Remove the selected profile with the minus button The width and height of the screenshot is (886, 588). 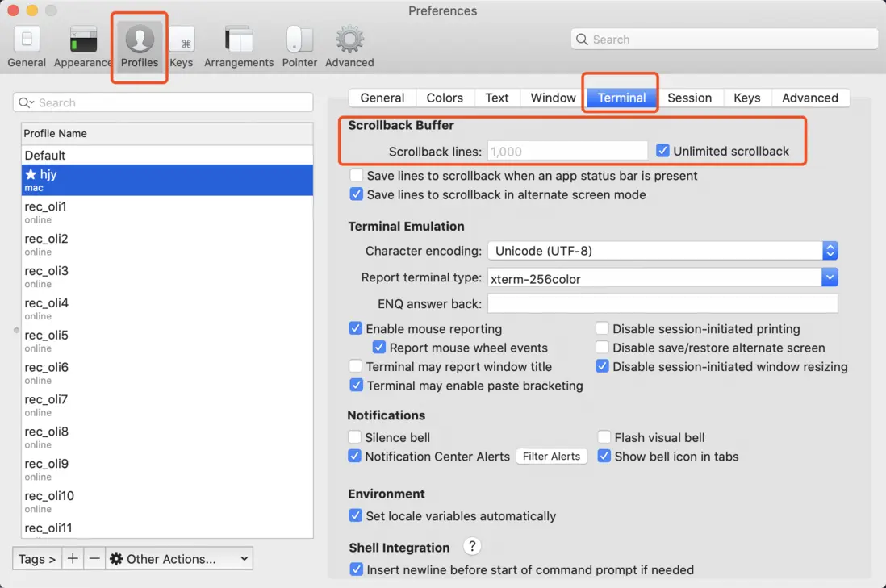[94, 559]
